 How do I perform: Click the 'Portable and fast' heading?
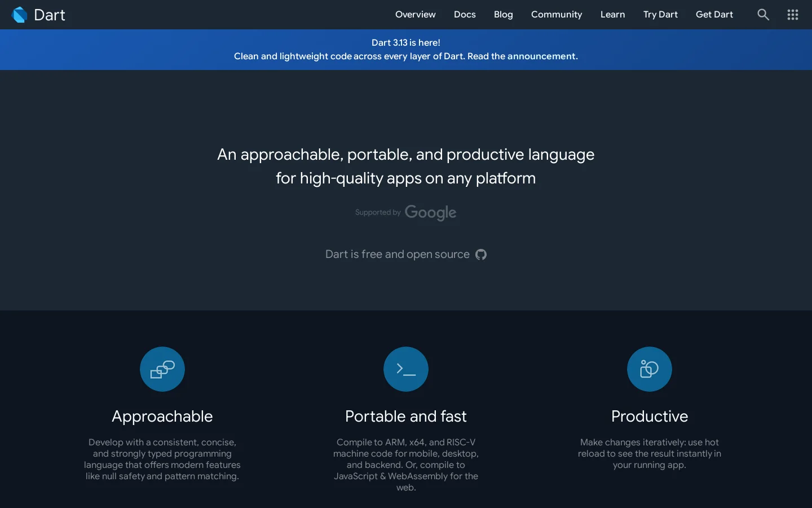(406, 417)
